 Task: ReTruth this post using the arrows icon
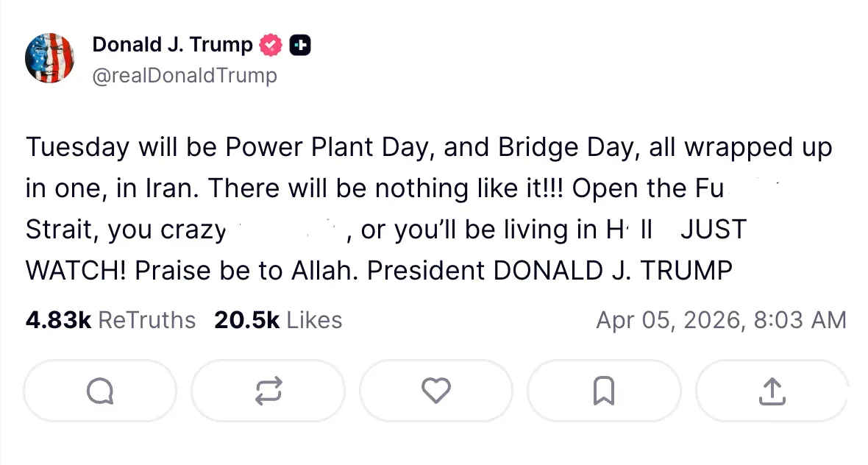click(268, 390)
